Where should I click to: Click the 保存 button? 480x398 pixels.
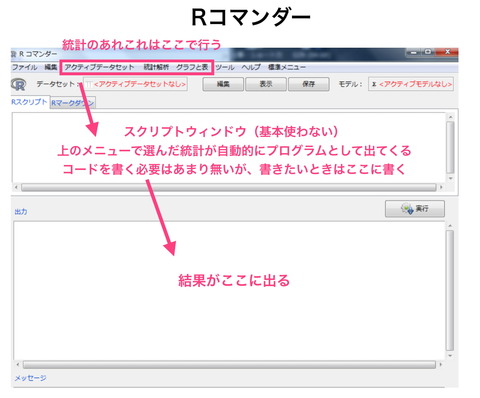[x=309, y=84]
